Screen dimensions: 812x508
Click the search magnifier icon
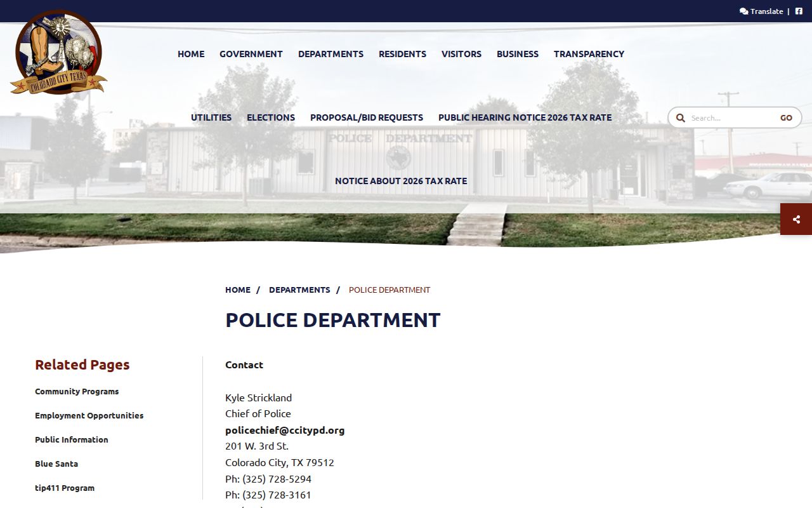(x=681, y=117)
